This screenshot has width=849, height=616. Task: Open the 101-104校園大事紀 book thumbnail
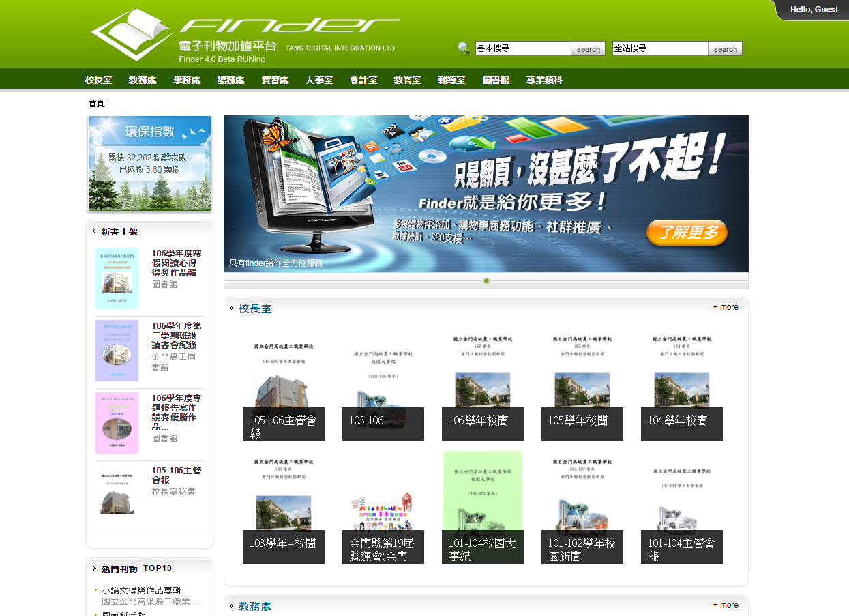tap(483, 508)
